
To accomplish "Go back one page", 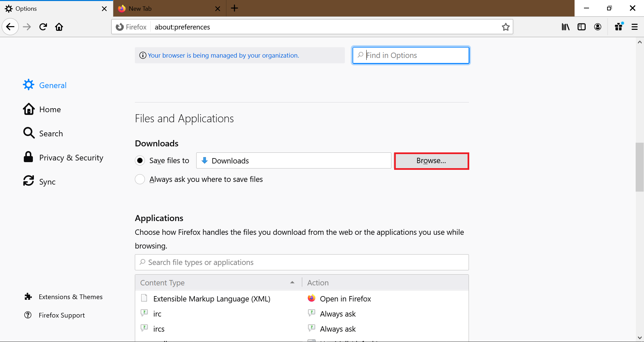I will (x=10, y=27).
